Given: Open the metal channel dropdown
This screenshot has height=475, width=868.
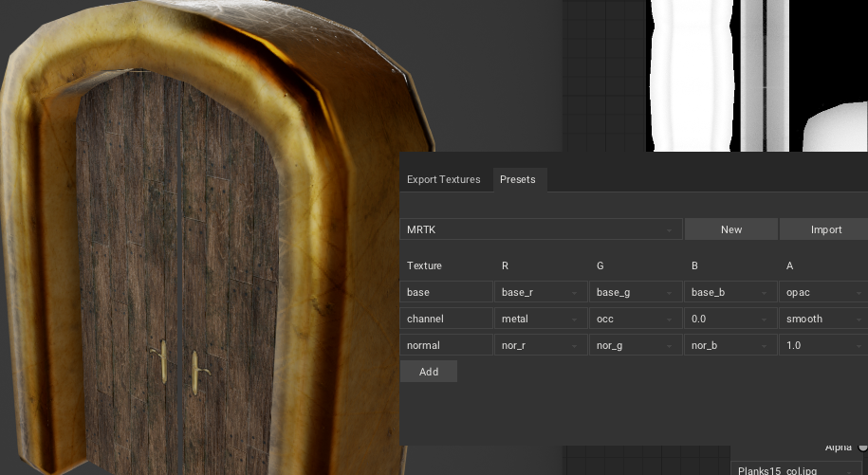Looking at the screenshot, I should coord(541,319).
